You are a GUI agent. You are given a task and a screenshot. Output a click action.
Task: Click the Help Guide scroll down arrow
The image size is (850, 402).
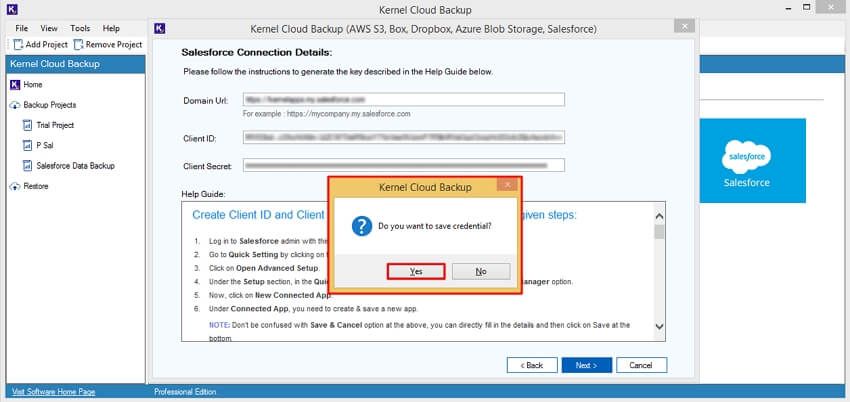point(659,326)
